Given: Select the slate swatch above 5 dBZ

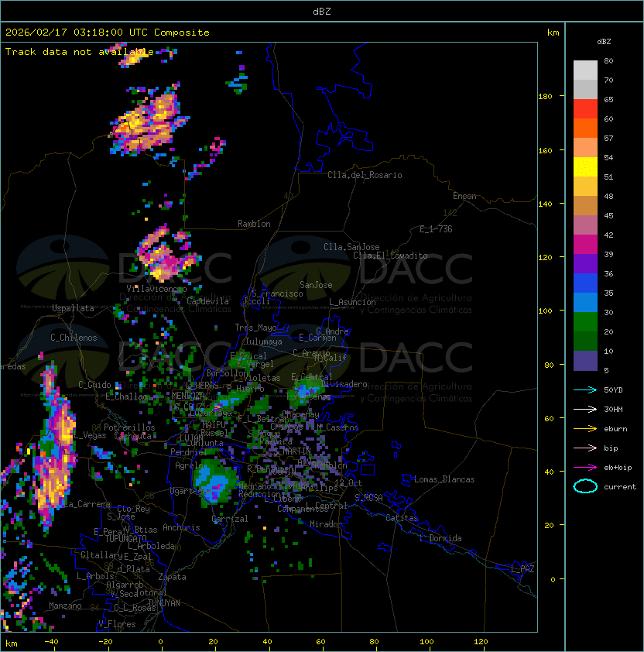Looking at the screenshot, I should [585, 361].
